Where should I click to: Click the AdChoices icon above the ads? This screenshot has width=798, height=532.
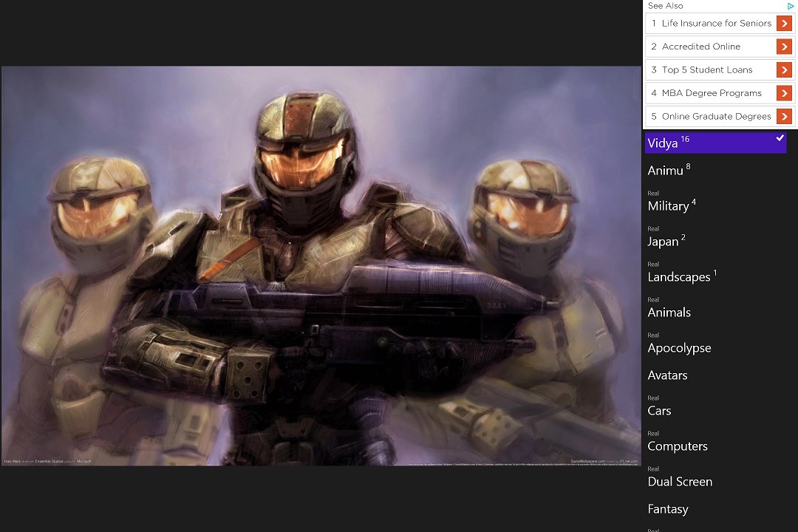[x=791, y=6]
